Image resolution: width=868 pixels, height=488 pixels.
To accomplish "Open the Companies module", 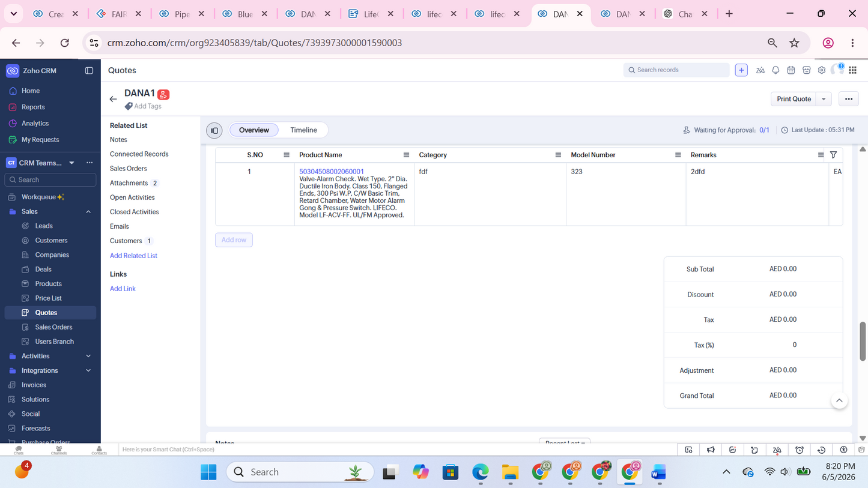I will [x=52, y=255].
